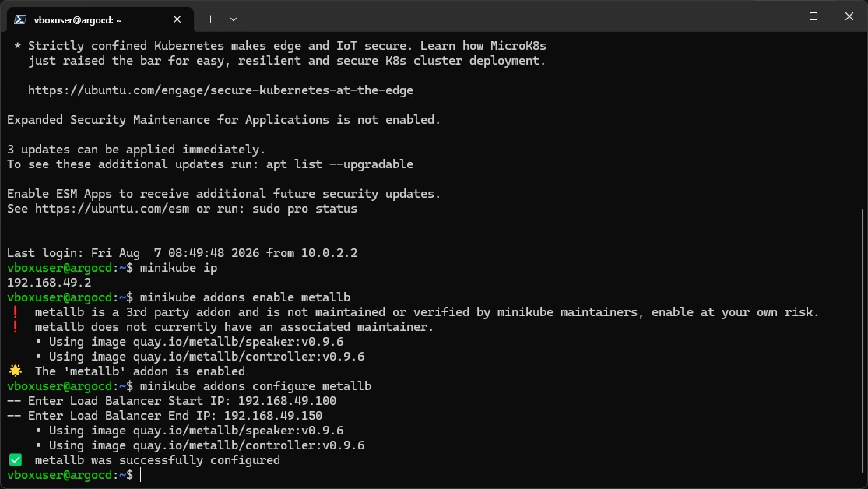Image resolution: width=868 pixels, height=489 pixels.
Task: Click the red exclamation beside associated maintainer warning
Action: point(16,327)
